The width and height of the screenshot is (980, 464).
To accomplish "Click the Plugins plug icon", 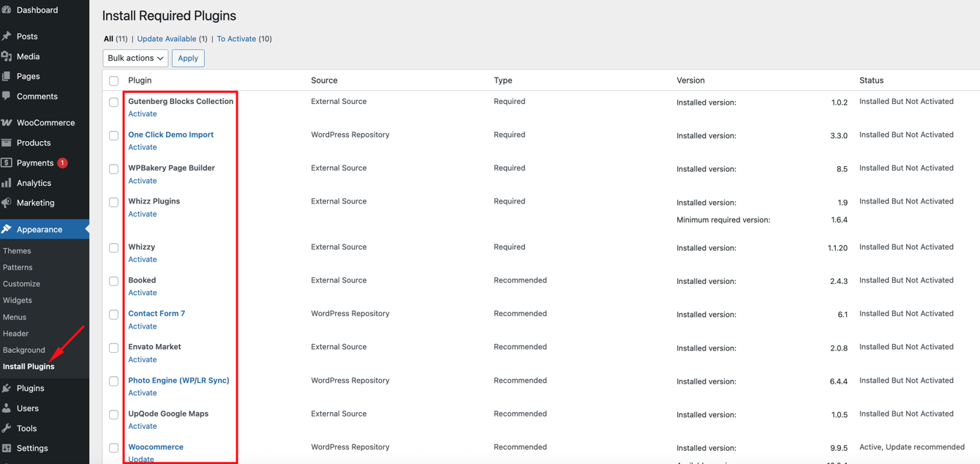I will click(x=7, y=388).
